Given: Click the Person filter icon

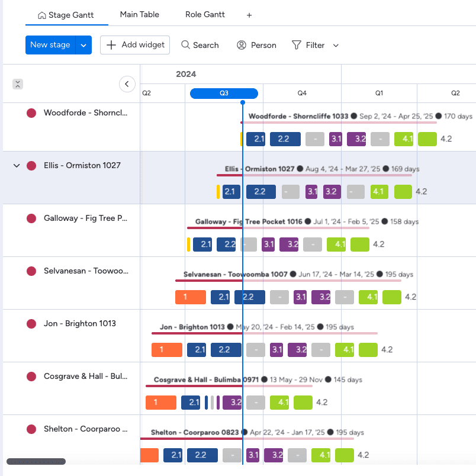Looking at the screenshot, I should (x=241, y=44).
